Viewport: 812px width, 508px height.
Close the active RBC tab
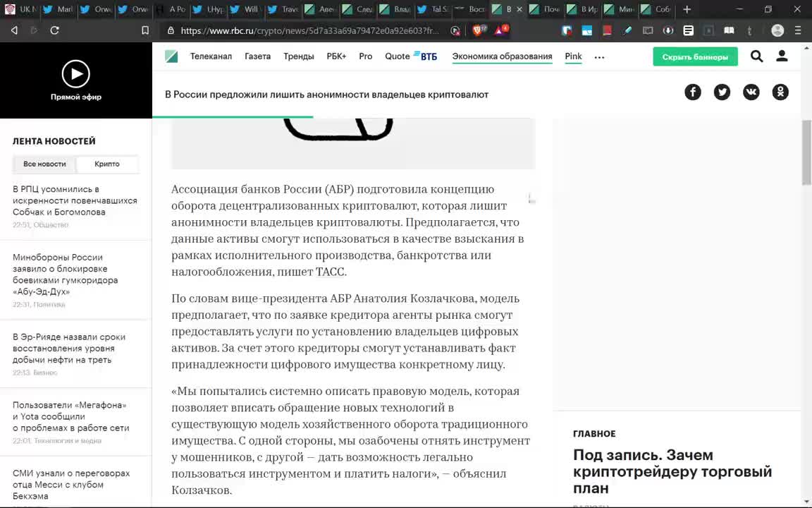pyautogui.click(x=519, y=9)
